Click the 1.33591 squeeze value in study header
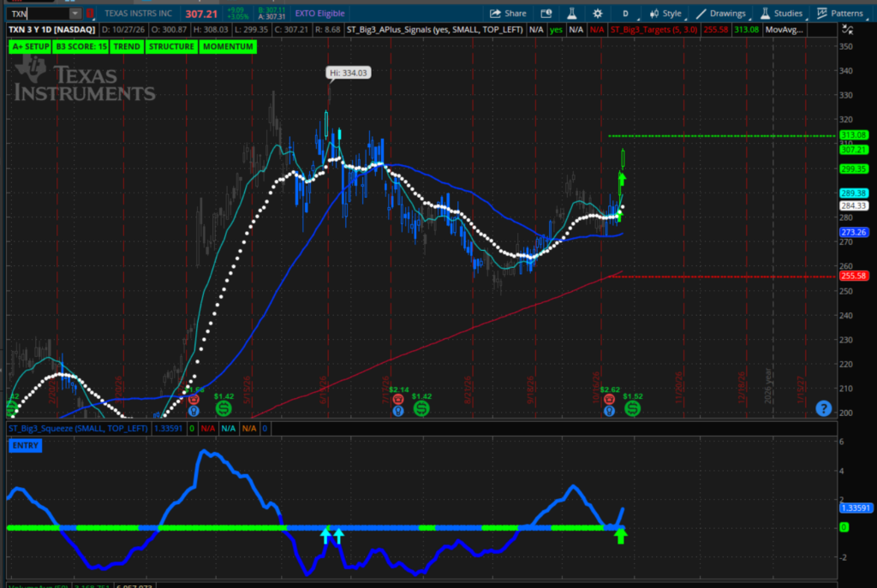Viewport: 877px width, 588px height. click(x=169, y=429)
